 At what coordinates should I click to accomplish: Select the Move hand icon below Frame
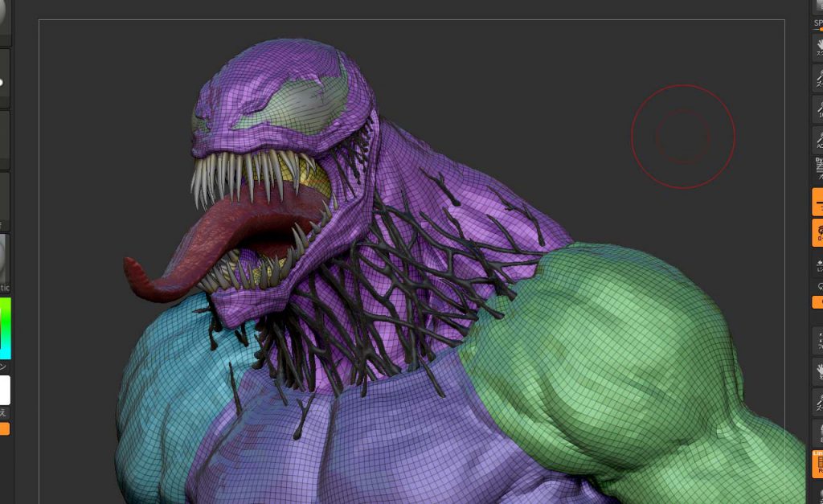pyautogui.click(x=817, y=371)
